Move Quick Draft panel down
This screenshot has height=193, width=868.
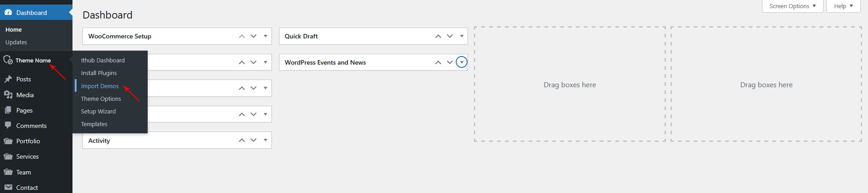pos(450,36)
